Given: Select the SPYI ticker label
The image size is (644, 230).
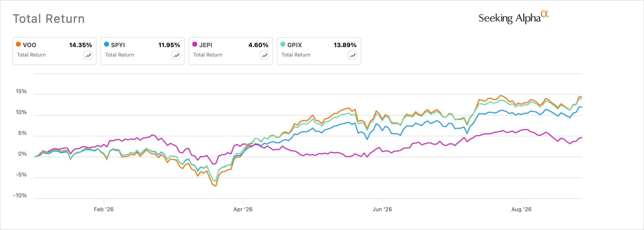Looking at the screenshot, I should (118, 45).
